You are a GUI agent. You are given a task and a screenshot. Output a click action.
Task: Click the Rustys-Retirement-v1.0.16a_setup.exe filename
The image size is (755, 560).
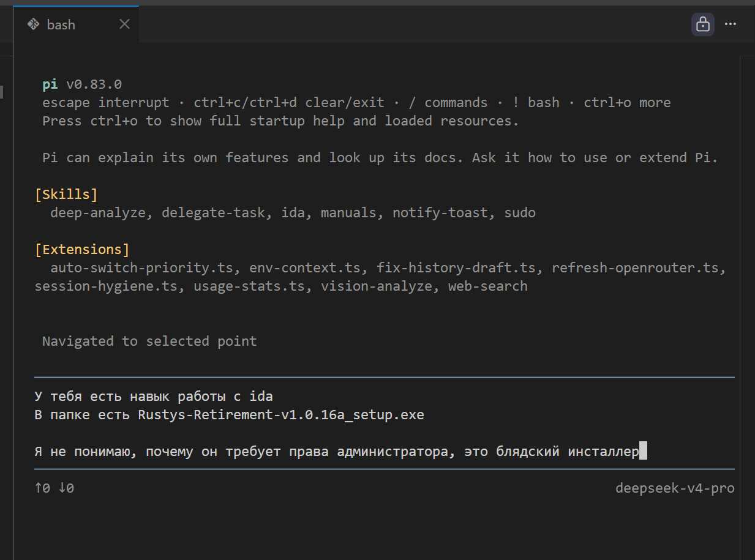281,415
